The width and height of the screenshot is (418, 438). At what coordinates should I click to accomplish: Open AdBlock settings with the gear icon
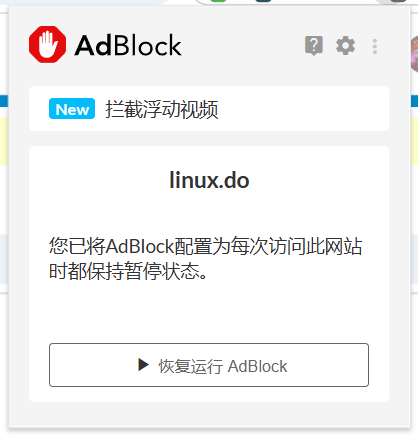point(345,46)
